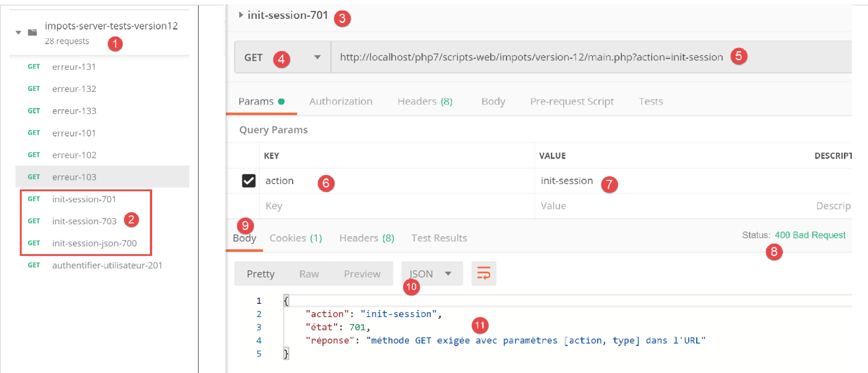Select the Raw response view
The height and width of the screenshot is (373, 868).
[x=309, y=274]
